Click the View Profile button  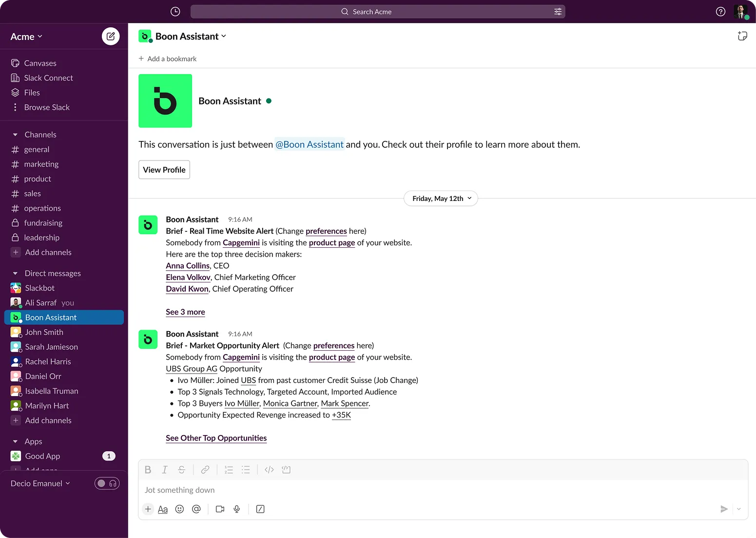[x=164, y=170]
